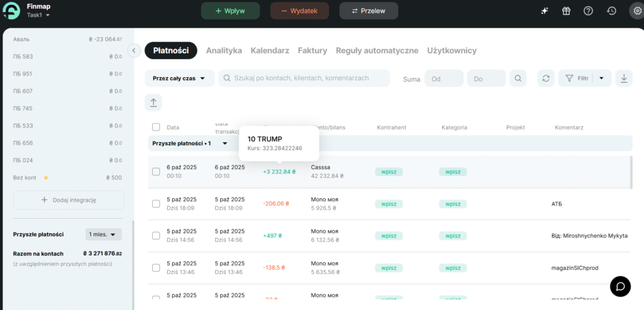Click the upload import icon

pos(153,102)
